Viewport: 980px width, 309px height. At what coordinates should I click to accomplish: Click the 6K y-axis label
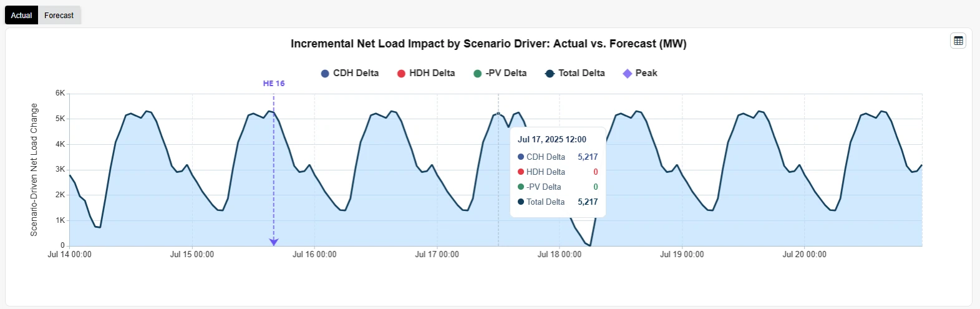[60, 93]
